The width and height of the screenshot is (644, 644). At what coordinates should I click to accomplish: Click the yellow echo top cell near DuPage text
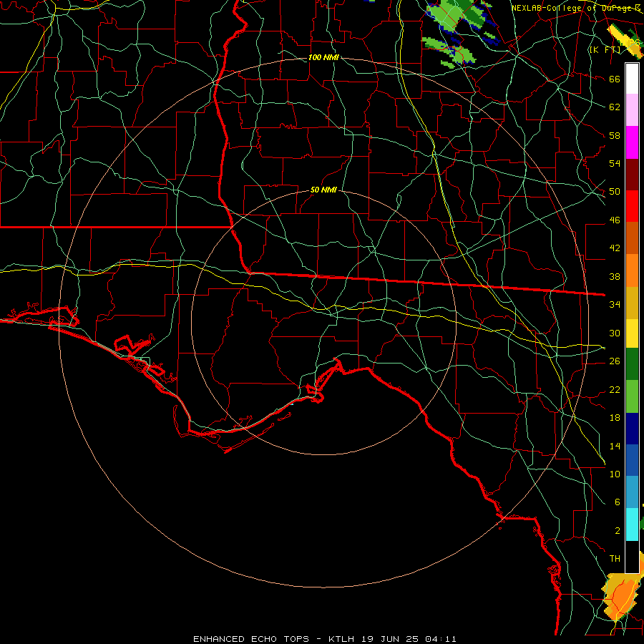tap(625, 41)
